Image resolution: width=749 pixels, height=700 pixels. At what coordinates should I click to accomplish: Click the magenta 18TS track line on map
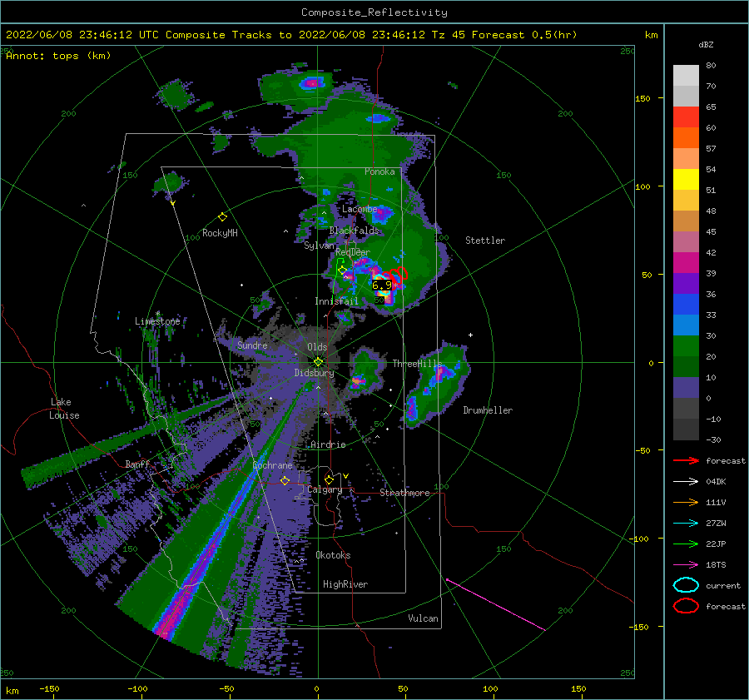pos(496,605)
